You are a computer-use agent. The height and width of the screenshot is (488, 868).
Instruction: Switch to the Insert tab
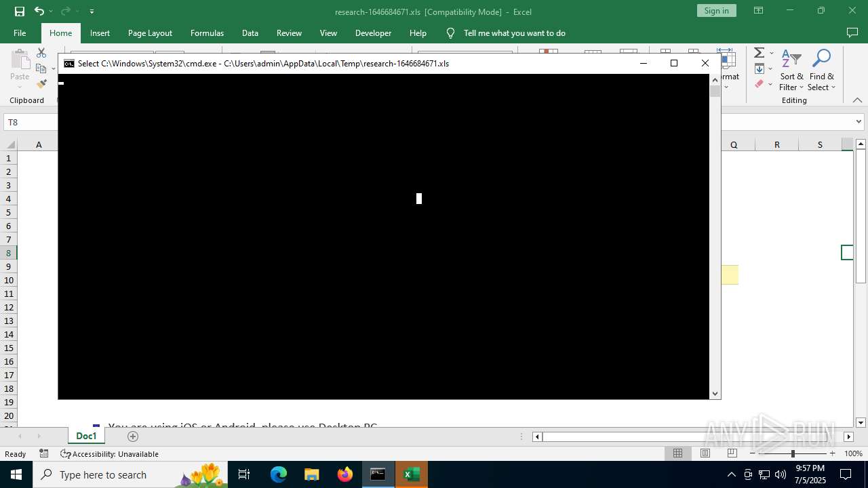click(x=100, y=33)
